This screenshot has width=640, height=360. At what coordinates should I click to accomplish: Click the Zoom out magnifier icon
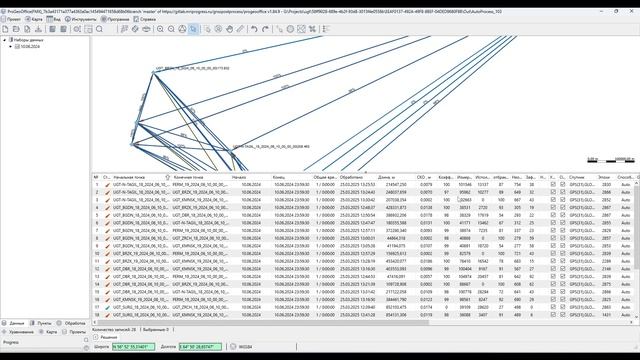coord(171,29)
